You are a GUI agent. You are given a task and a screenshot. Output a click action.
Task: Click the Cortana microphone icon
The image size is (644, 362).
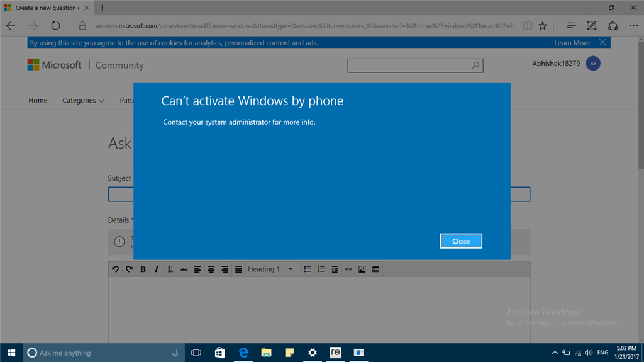tap(175, 353)
